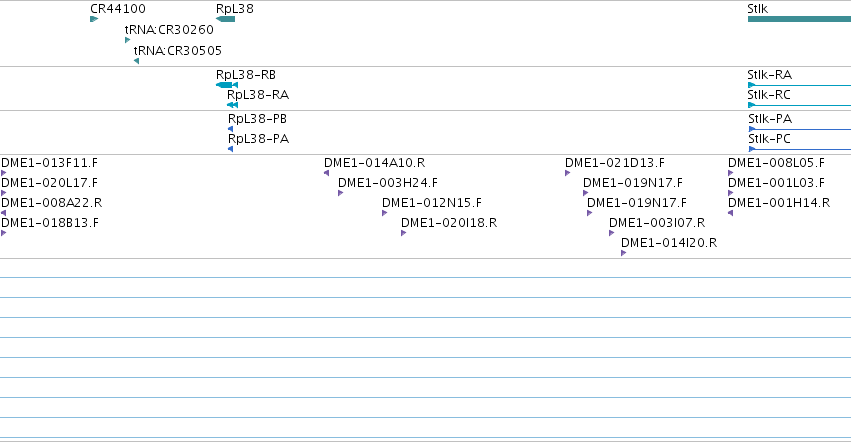Click the arrow marker under Stlk-PC

[x=752, y=149]
